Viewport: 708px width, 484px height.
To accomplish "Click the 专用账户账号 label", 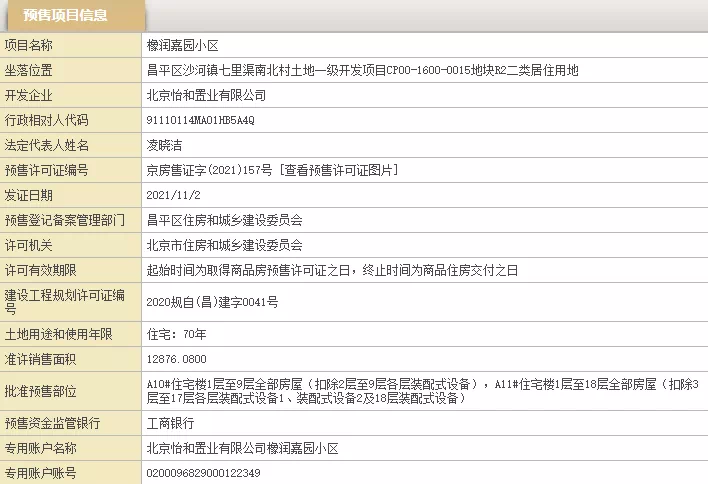I will click(x=41, y=473).
